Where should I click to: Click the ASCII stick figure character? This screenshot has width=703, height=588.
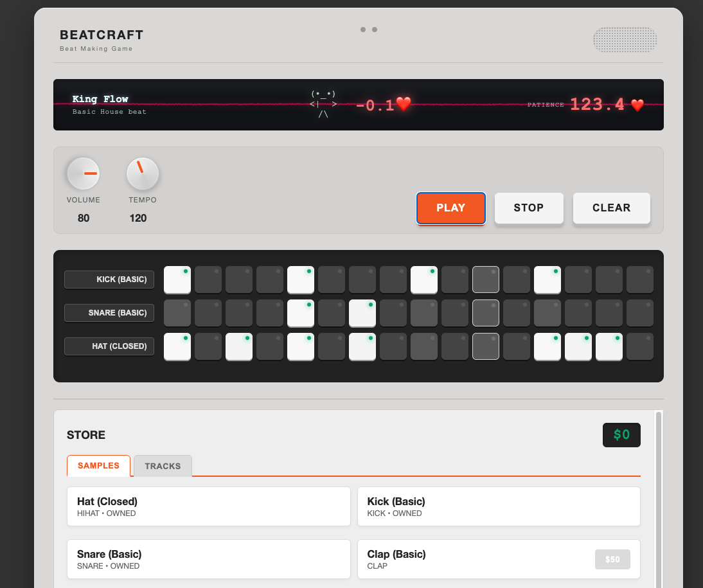click(323, 104)
